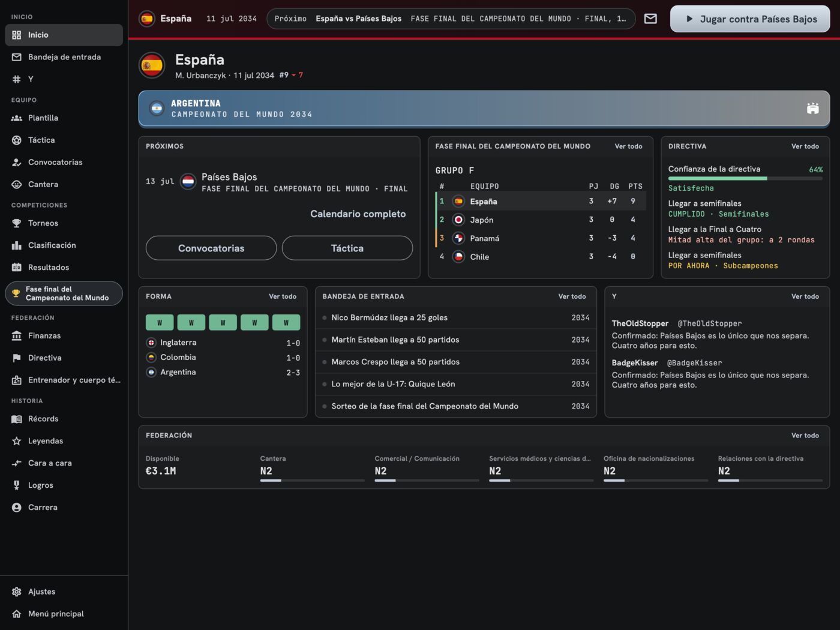The height and width of the screenshot is (630, 840).
Task: Return to Menú principal
Action: 64,614
